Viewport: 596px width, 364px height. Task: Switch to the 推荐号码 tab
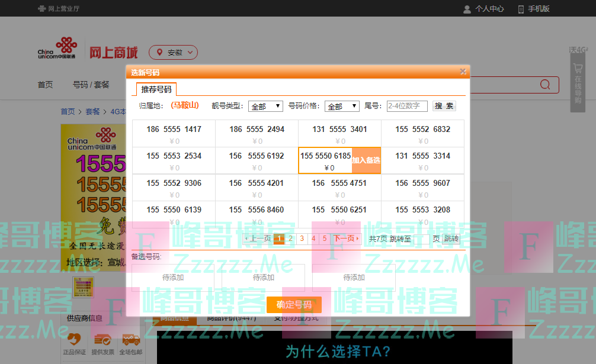tap(156, 88)
